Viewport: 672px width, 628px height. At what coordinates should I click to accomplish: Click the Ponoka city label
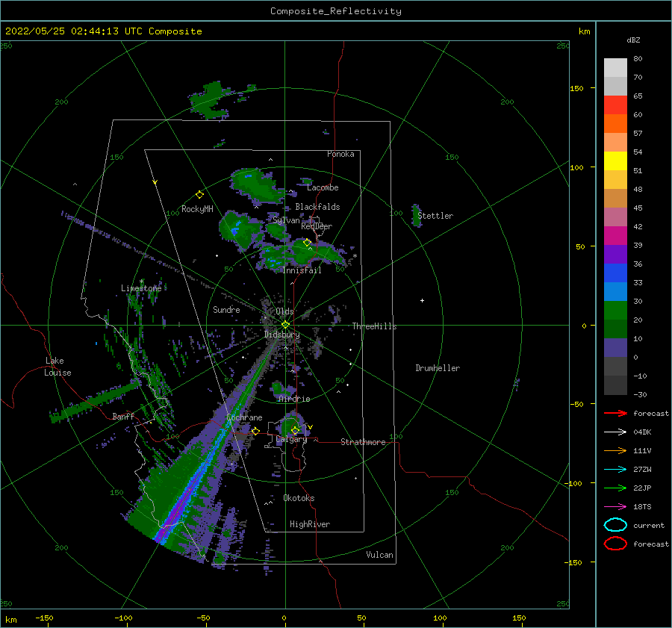pyautogui.click(x=340, y=154)
